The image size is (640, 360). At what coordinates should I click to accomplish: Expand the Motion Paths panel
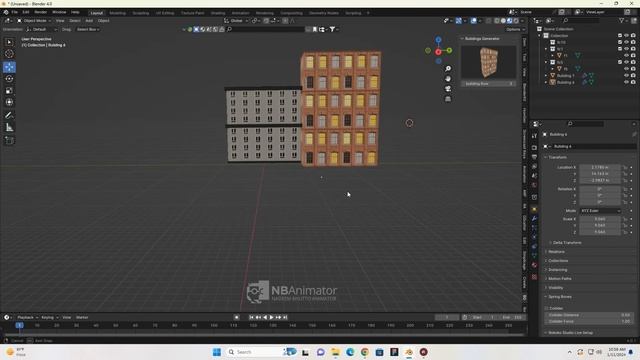pos(559,279)
